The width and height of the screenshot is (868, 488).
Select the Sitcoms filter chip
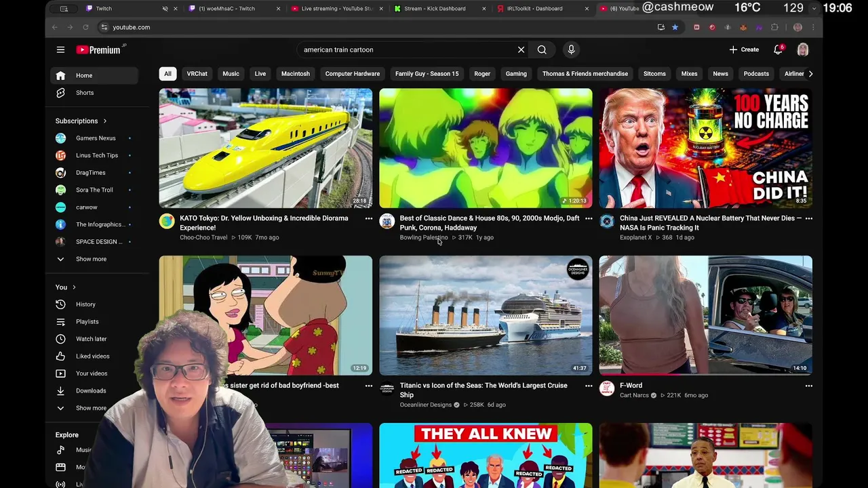click(654, 74)
